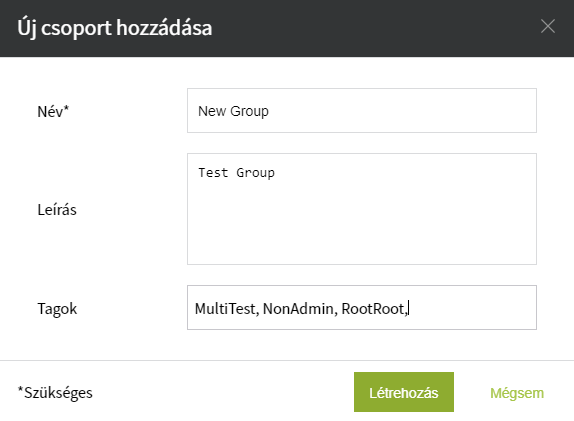Place cursor in the 'Test Group' text
The width and height of the screenshot is (574, 421).
tap(236, 172)
